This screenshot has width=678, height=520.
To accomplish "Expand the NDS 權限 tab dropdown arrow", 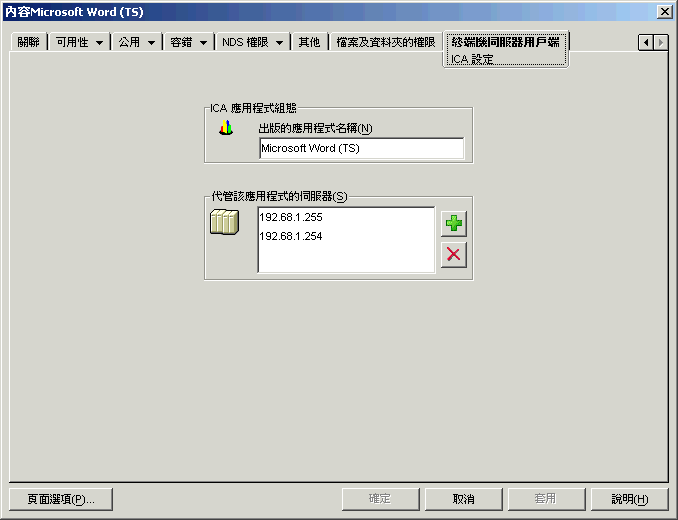I will point(279,43).
